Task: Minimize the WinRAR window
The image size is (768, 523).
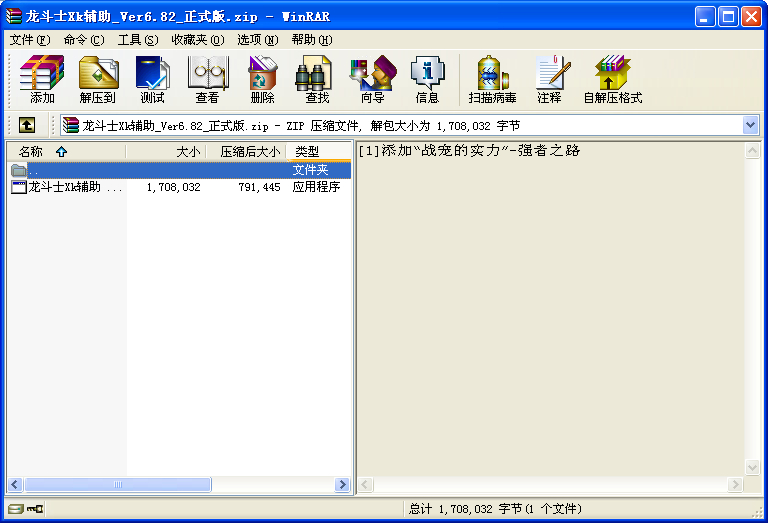Action: click(x=705, y=17)
